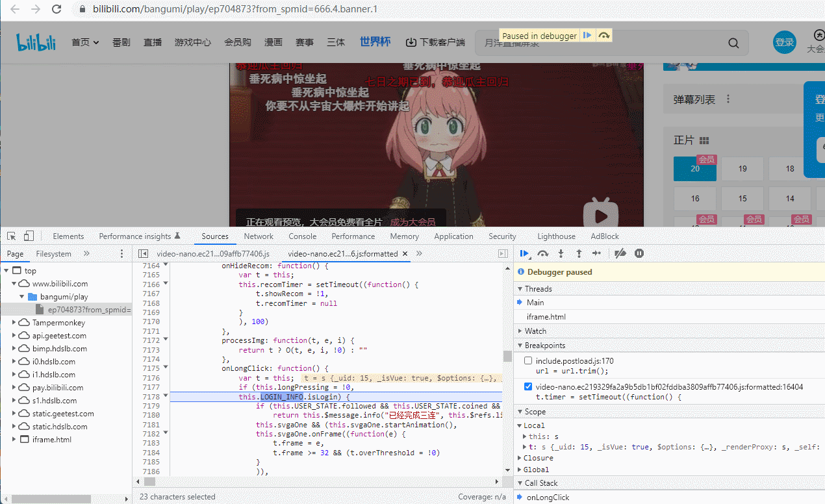Collapse the www.bilibili.com tree node

[x=15, y=284]
